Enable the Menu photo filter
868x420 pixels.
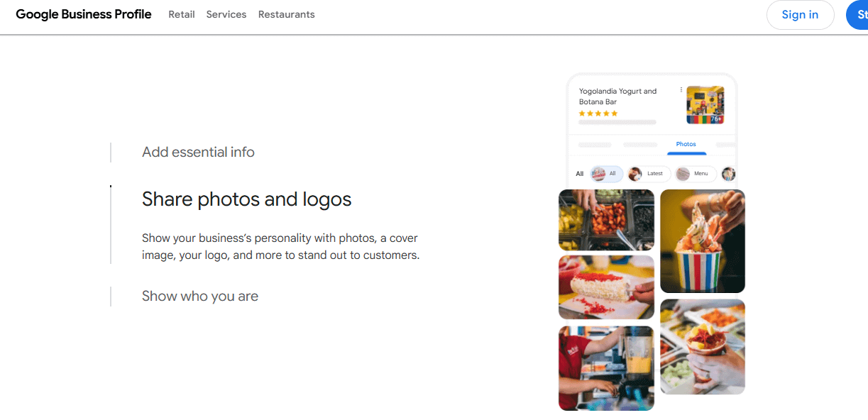(698, 173)
